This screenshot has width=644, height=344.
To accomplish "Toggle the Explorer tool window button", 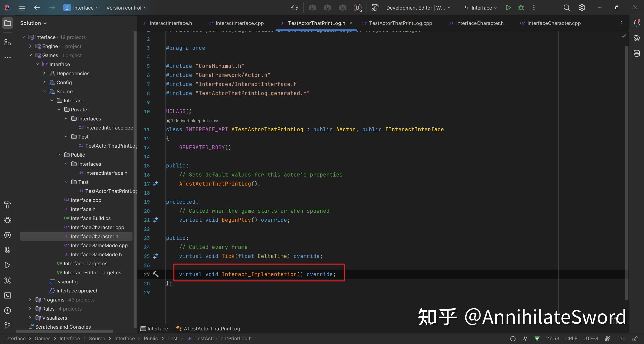I will 8,23.
